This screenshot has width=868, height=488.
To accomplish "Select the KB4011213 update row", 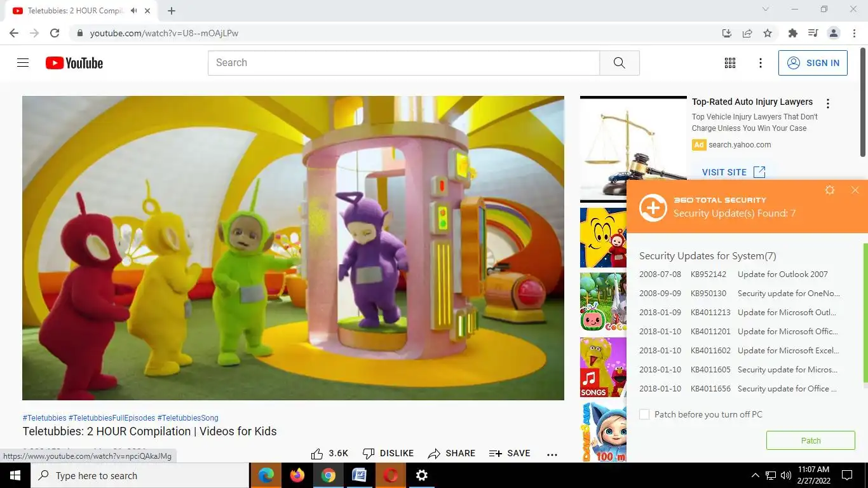I will click(740, 313).
